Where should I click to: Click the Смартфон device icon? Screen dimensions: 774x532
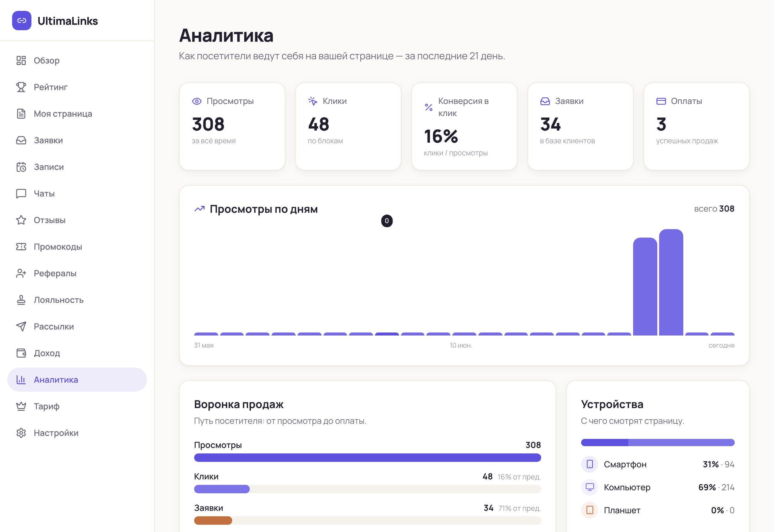[590, 464]
